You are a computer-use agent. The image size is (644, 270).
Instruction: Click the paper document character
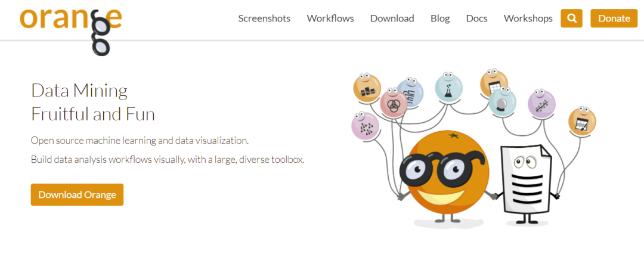526,184
